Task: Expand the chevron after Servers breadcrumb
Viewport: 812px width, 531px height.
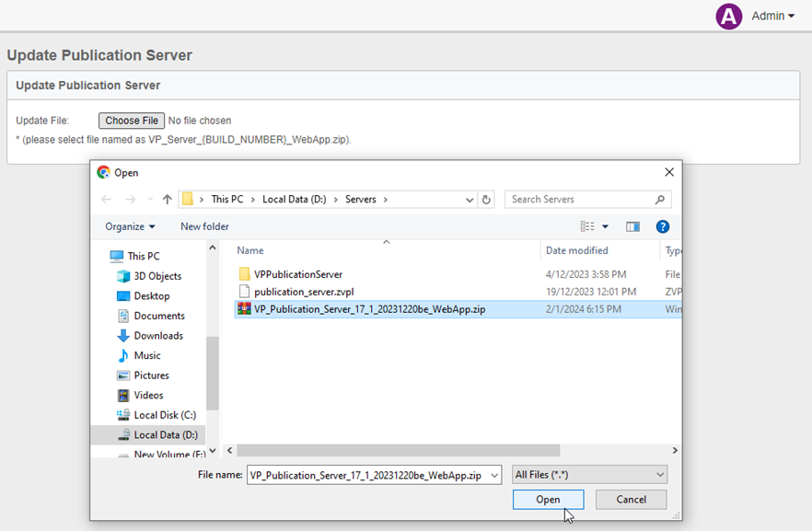Action: tap(385, 200)
